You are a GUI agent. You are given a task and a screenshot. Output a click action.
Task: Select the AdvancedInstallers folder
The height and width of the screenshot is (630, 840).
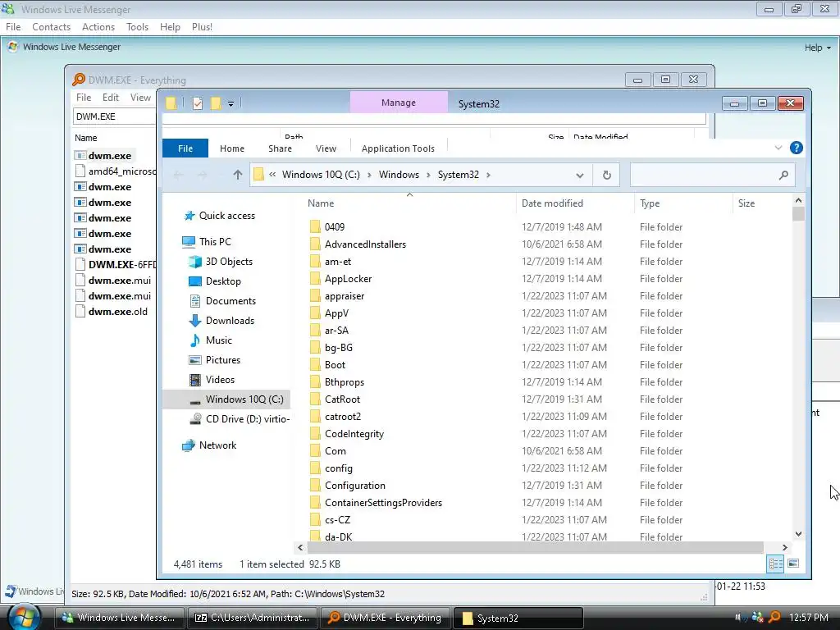click(365, 244)
